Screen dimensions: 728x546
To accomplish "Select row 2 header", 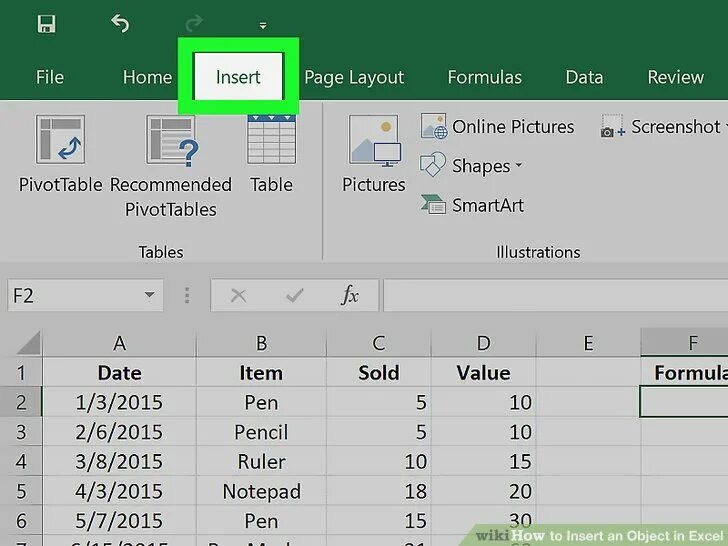I will [x=21, y=402].
